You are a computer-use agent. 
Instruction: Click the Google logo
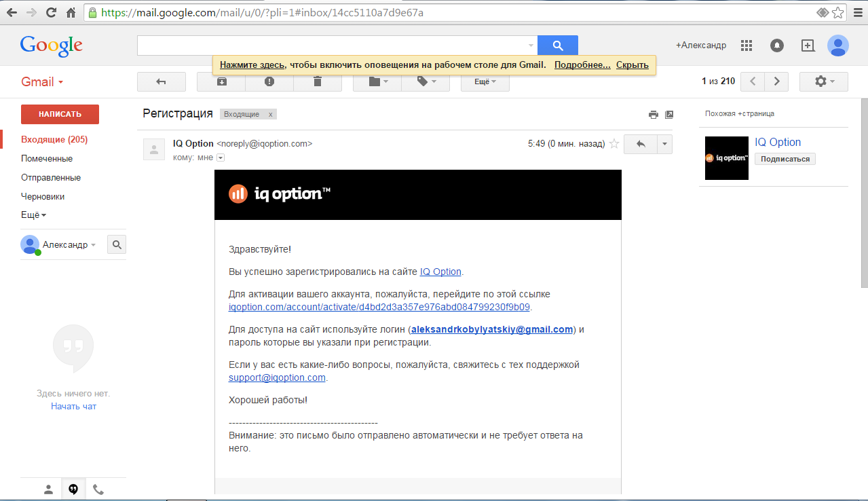52,45
